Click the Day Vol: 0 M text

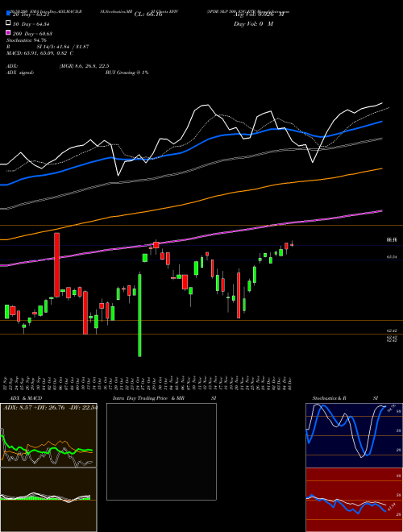(253, 24)
